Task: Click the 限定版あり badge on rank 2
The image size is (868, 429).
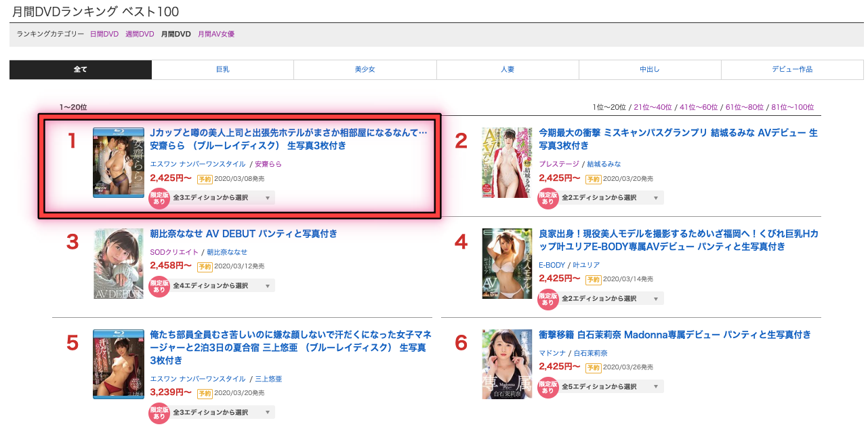Action: 548,199
